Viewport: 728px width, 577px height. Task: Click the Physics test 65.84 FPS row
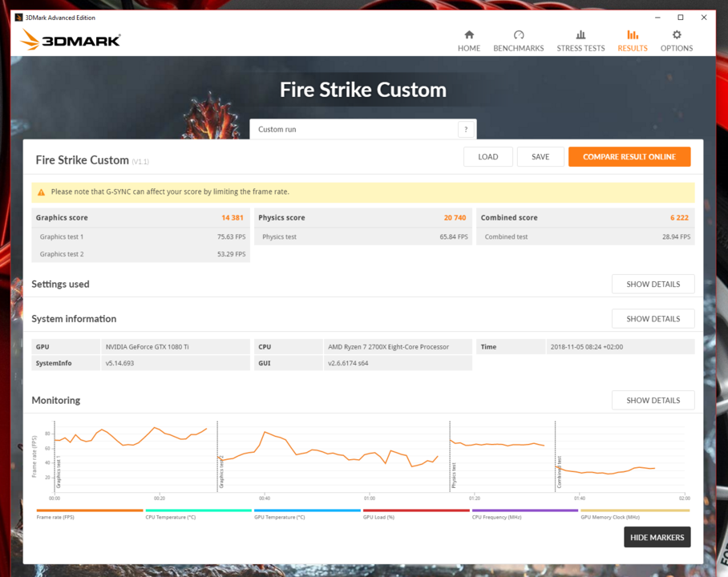[363, 236]
